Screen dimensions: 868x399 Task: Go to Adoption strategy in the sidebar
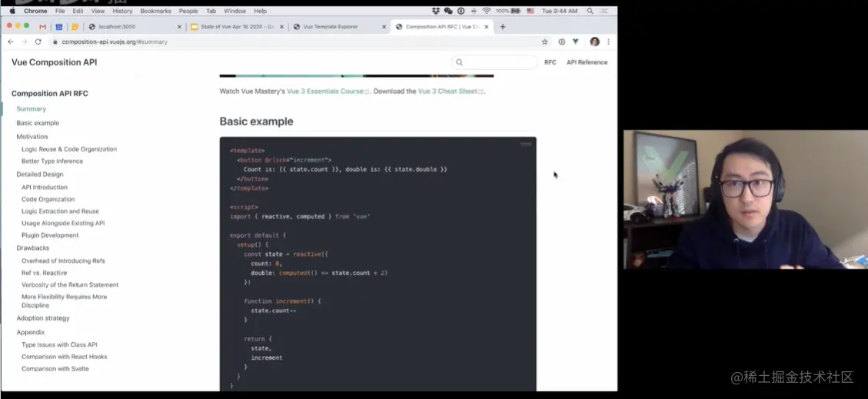[43, 318]
